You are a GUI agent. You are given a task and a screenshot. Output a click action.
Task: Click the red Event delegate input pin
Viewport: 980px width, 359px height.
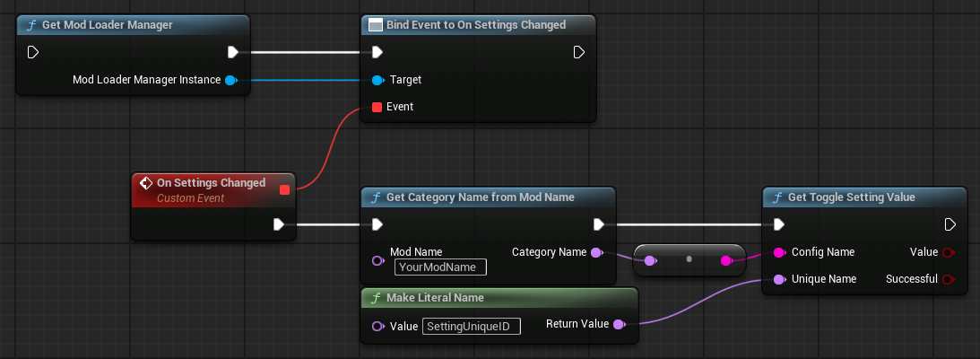point(377,107)
